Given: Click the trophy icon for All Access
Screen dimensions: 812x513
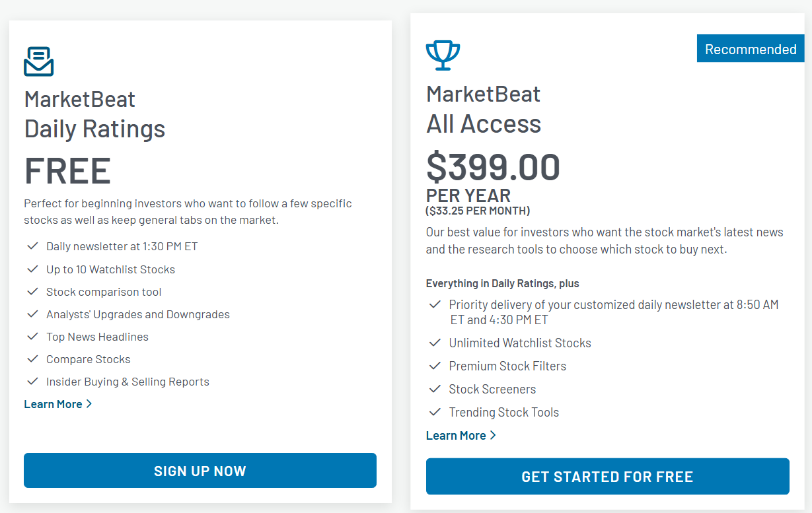Looking at the screenshot, I should [443, 55].
